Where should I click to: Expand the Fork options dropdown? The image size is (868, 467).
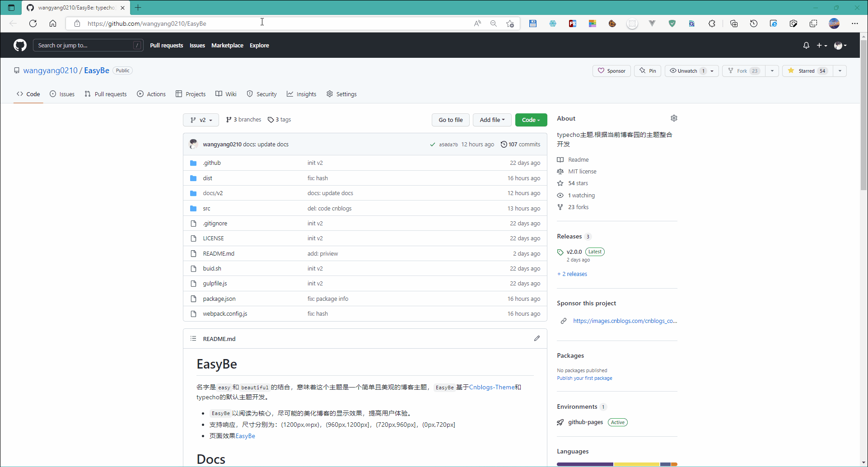point(772,71)
